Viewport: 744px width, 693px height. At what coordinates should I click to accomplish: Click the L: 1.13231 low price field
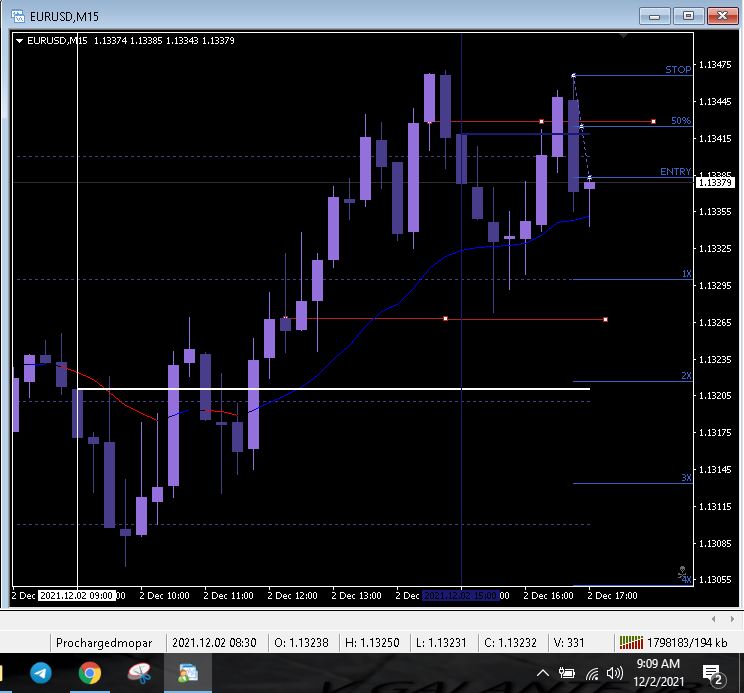[441, 643]
